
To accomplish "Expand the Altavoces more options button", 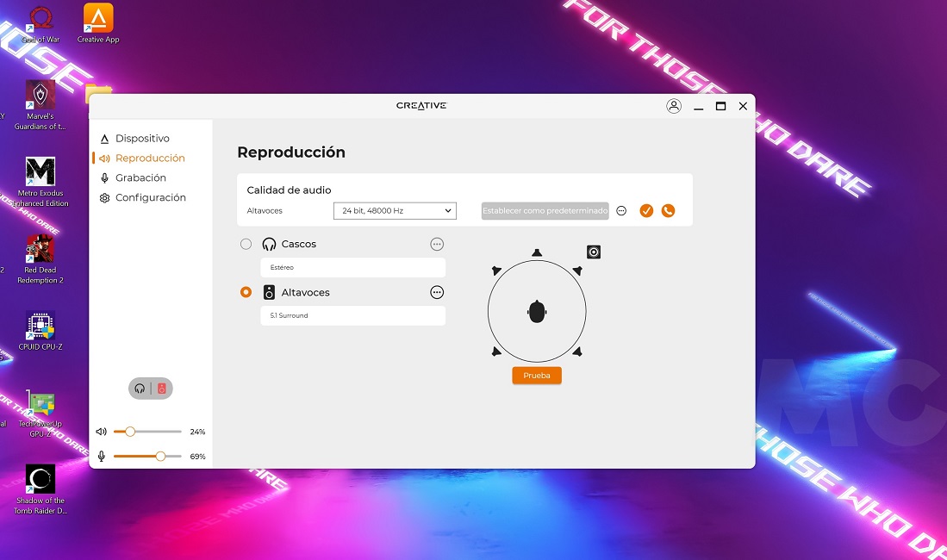I will click(437, 292).
